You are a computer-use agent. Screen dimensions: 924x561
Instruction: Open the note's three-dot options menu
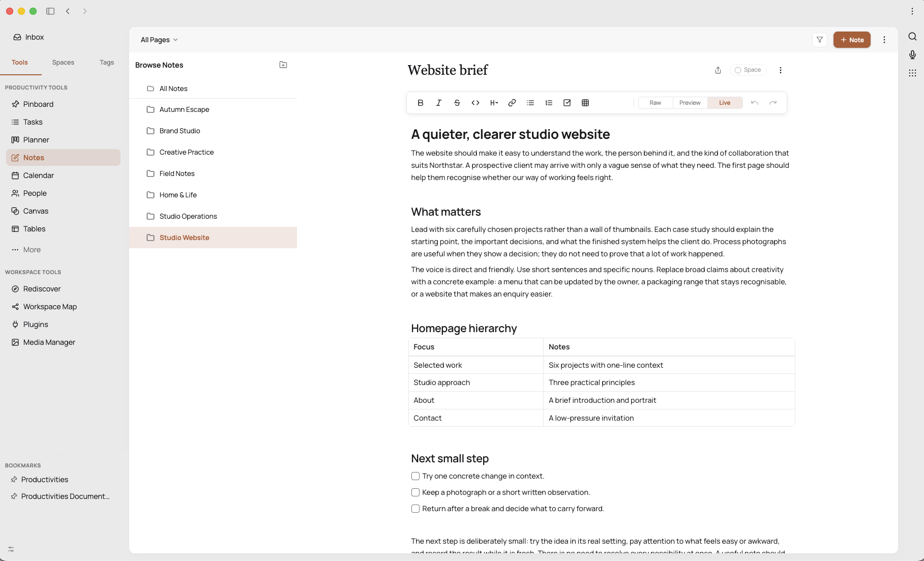pos(780,70)
